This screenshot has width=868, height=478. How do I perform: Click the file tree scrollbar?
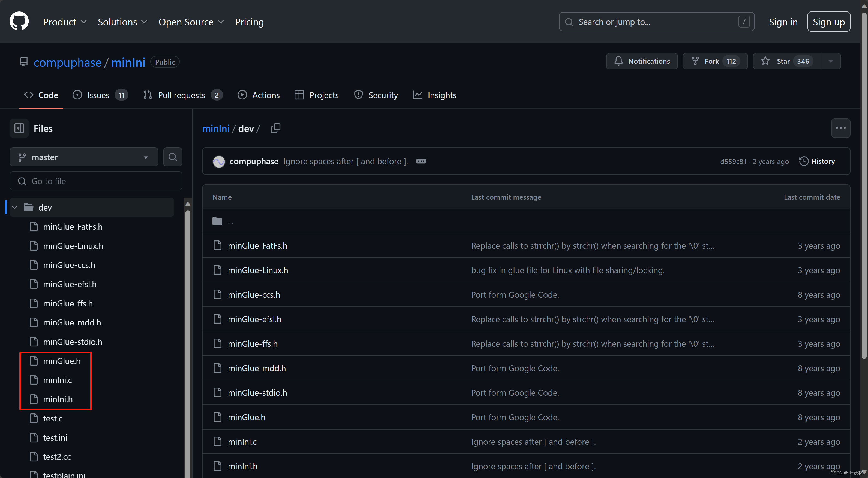[x=188, y=303]
